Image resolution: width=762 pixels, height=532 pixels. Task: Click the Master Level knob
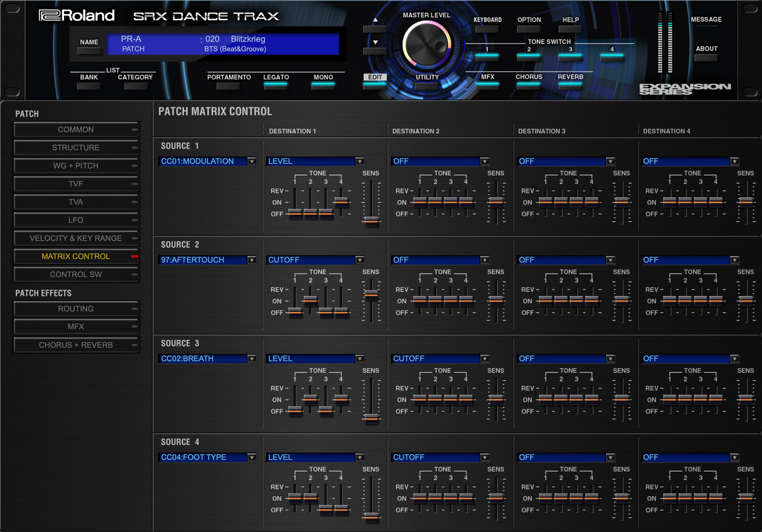pos(426,45)
